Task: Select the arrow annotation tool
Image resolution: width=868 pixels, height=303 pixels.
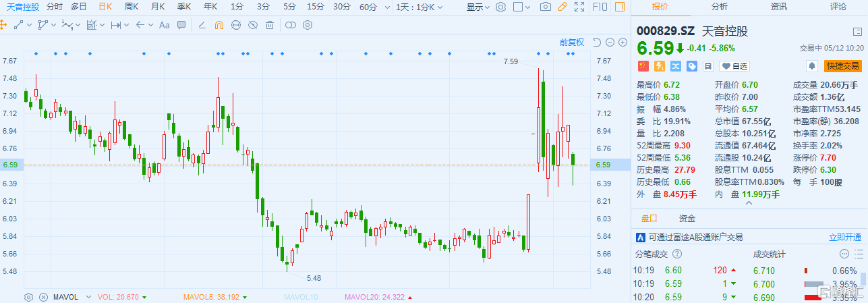Action: 140,25
